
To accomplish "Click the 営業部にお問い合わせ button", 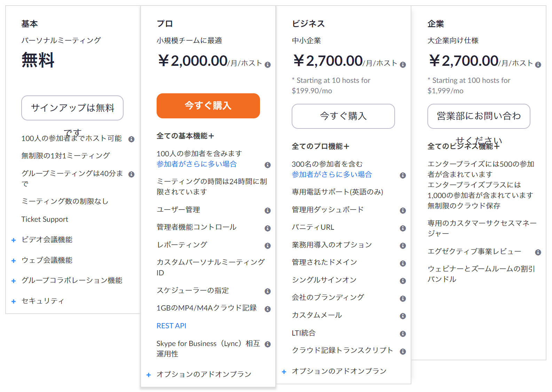I will tap(479, 116).
